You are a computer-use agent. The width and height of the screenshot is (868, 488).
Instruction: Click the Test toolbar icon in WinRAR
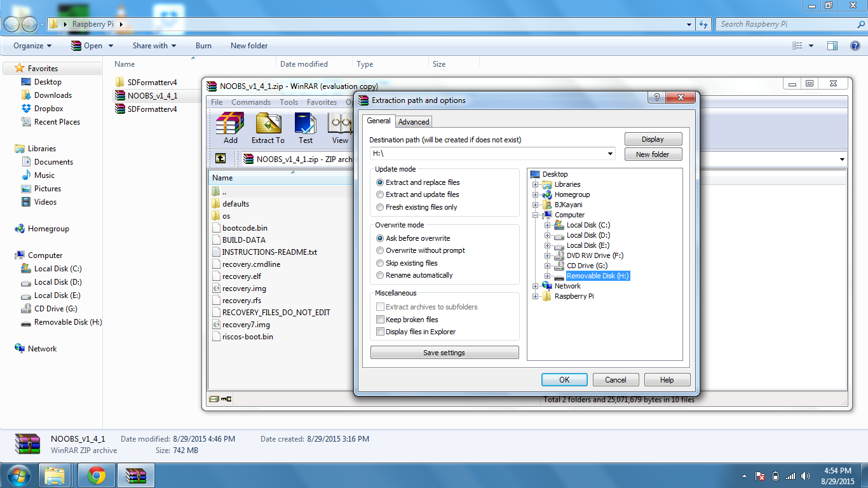[x=306, y=128]
